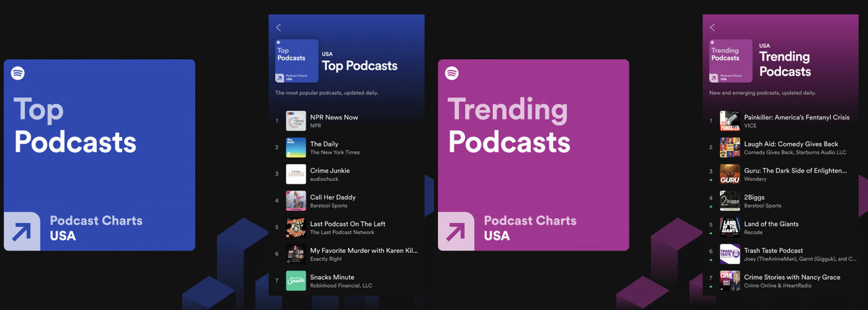Image resolution: width=868 pixels, height=310 pixels.
Task: Select the NPR News Now title
Action: (334, 117)
